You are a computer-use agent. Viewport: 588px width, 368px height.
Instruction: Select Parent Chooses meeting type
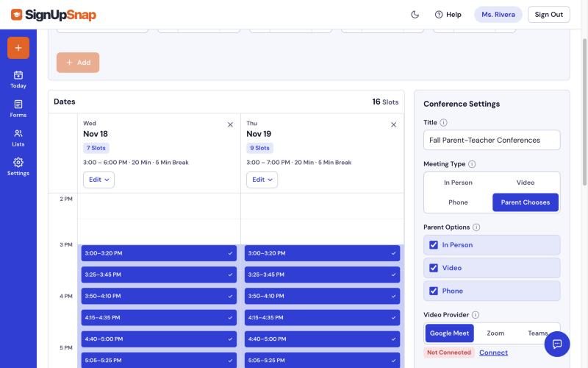click(x=526, y=202)
